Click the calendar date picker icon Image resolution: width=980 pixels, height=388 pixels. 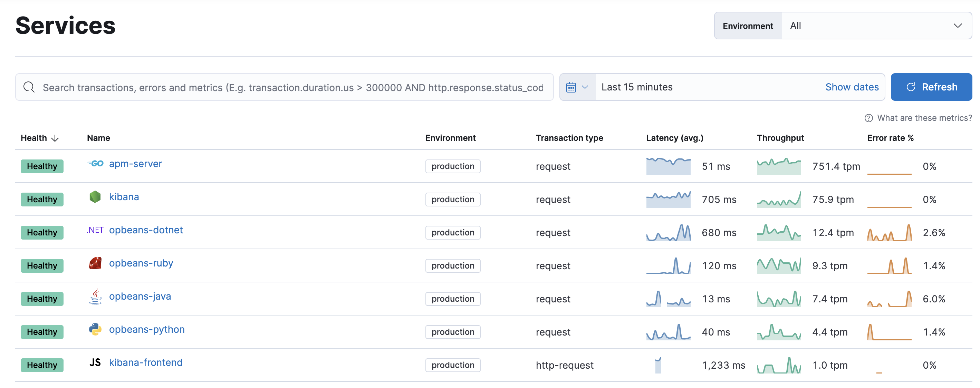click(x=570, y=87)
